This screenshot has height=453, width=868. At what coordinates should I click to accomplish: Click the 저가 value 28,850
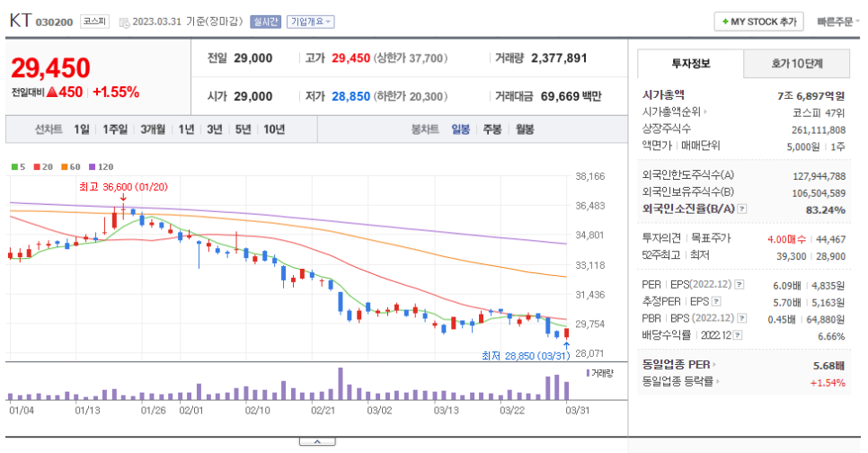pos(351,96)
